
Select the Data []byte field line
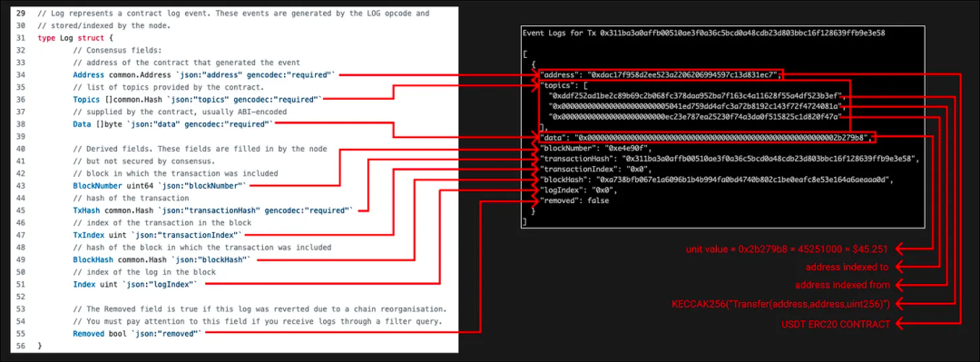[x=173, y=123]
